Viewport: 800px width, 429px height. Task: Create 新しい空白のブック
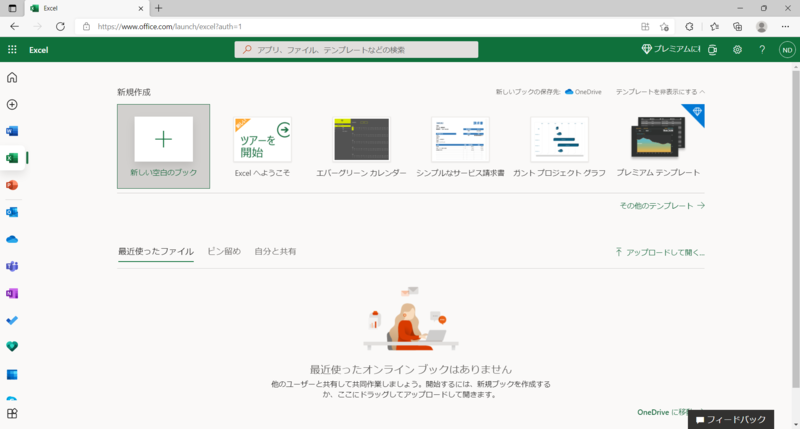pyautogui.click(x=163, y=146)
